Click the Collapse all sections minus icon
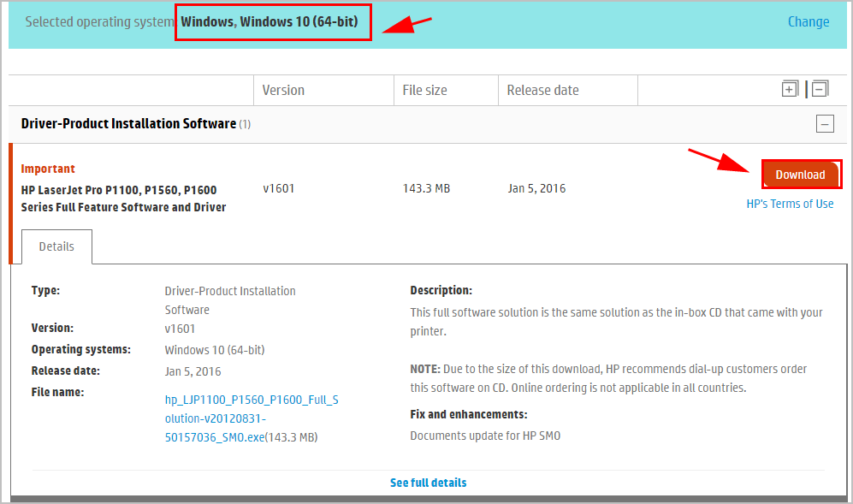Viewport: 853px width, 504px height. pyautogui.click(x=819, y=88)
